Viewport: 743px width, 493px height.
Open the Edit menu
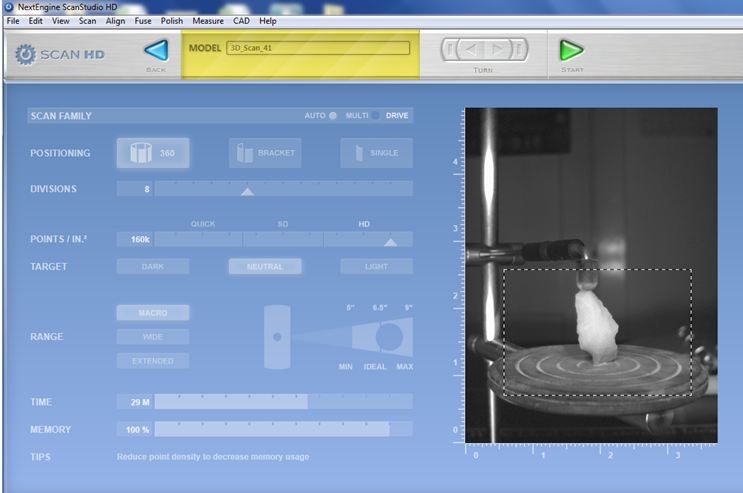pyautogui.click(x=36, y=21)
